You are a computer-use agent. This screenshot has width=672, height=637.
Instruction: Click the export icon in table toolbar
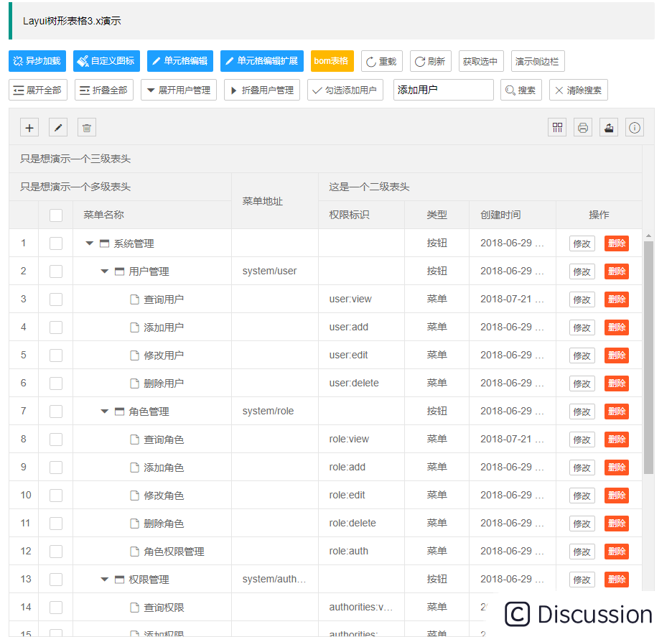(x=609, y=128)
